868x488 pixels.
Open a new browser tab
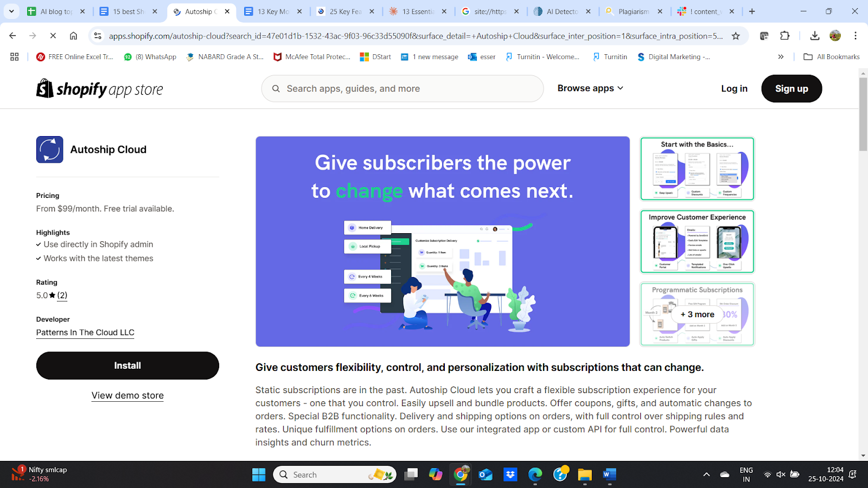point(752,11)
